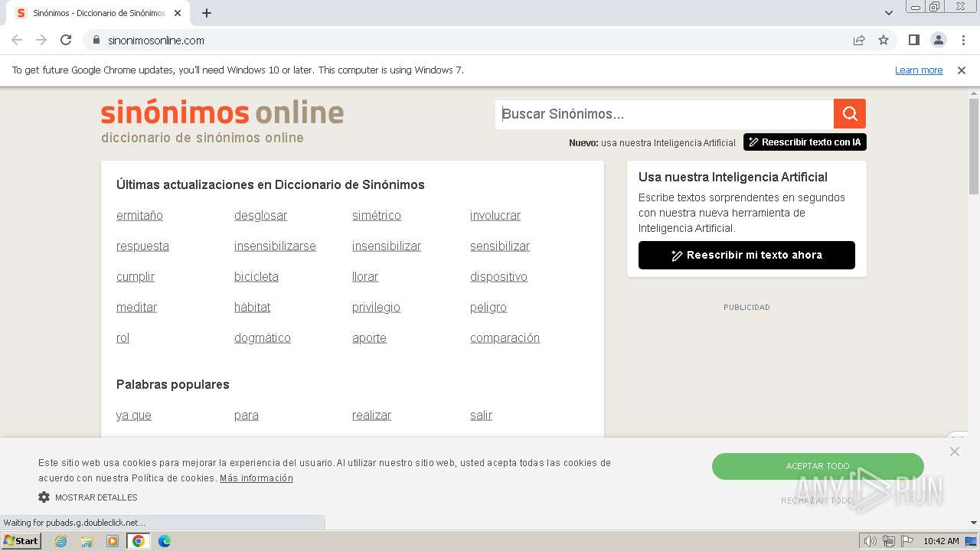Open the word insensibilizarse
The height and width of the screenshot is (551, 980).
pos(275,246)
